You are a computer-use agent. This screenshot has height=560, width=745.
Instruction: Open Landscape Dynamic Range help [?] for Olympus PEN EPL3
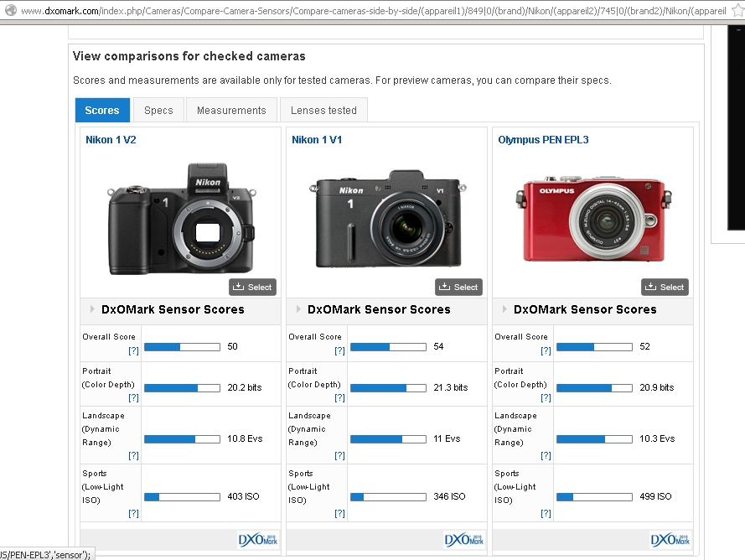point(546,456)
